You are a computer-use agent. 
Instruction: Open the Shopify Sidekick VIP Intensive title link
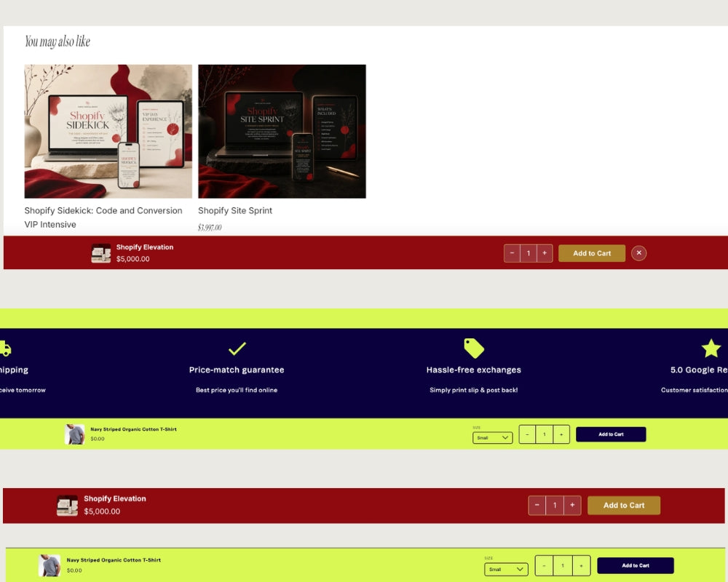(103, 218)
